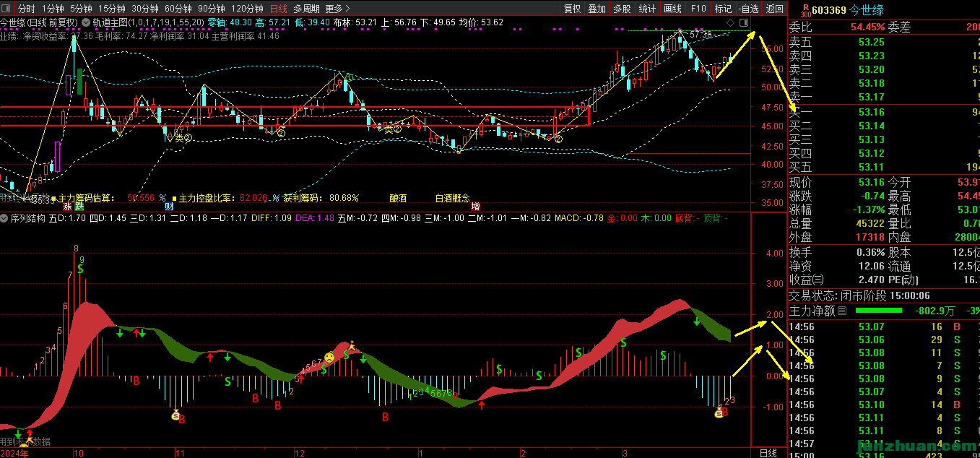Click the 画线 drawing button

672,9
